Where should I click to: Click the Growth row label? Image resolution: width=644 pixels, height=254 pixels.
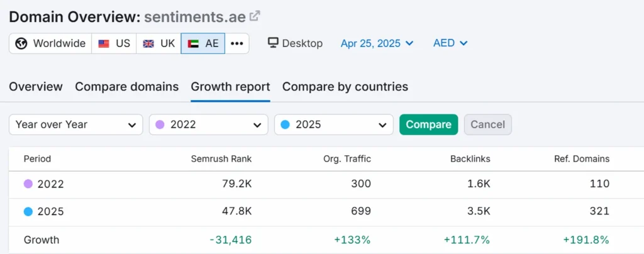click(42, 240)
